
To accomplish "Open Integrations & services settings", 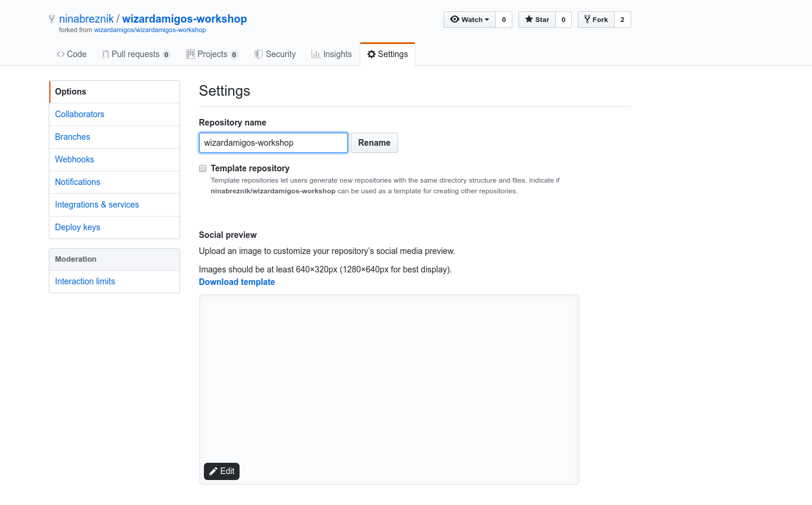I will pos(114,205).
